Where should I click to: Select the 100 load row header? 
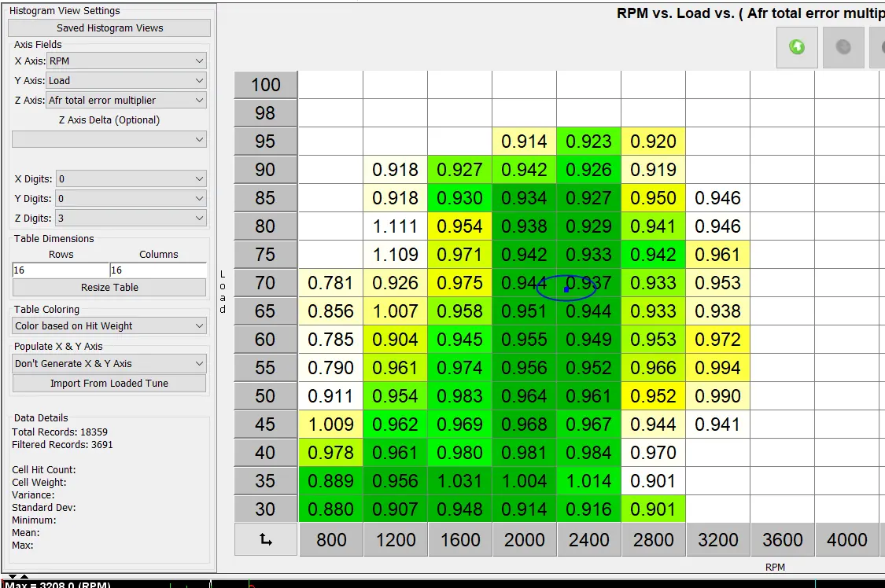[x=266, y=85]
